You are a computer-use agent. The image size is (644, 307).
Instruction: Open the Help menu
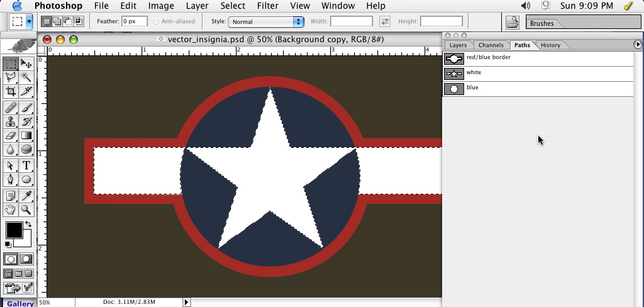pyautogui.click(x=376, y=6)
